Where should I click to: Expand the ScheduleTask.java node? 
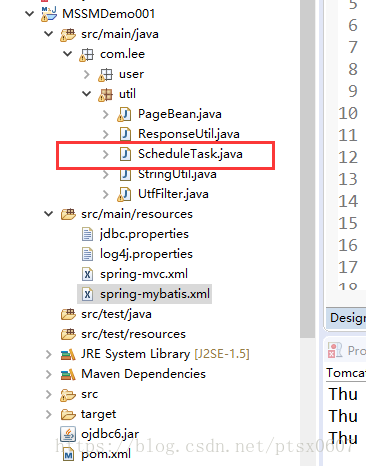(106, 154)
